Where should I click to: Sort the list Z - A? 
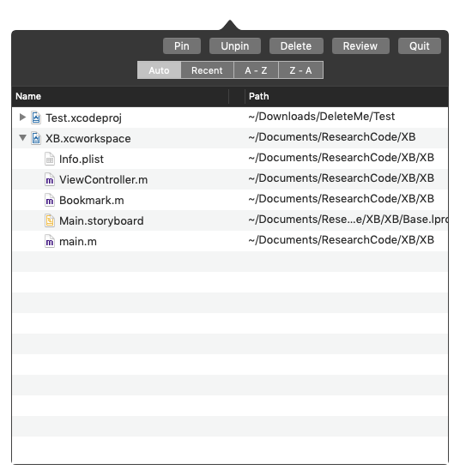[300, 70]
